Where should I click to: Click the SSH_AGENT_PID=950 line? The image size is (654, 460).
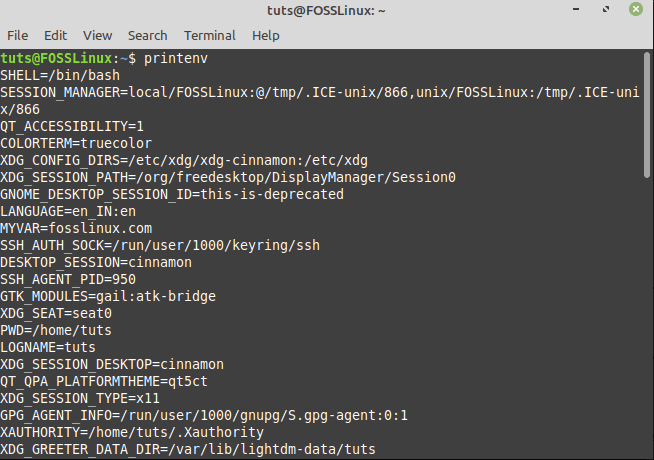point(68,279)
